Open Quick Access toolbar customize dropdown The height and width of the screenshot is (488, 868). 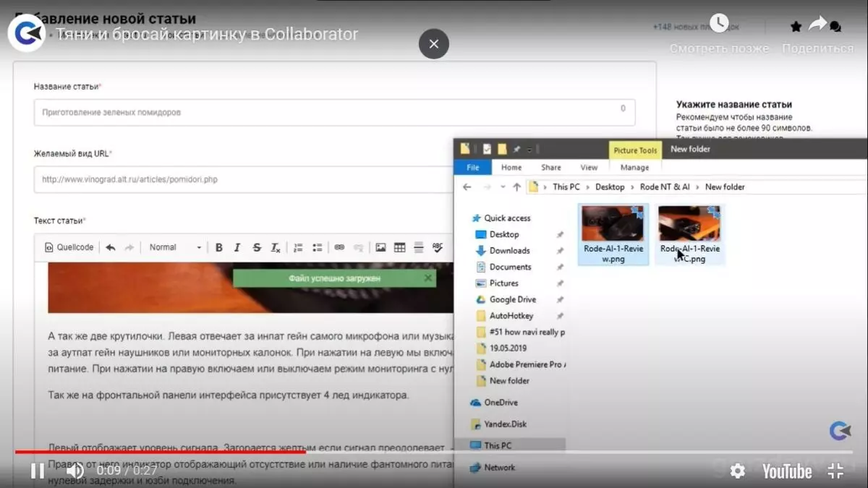pyautogui.click(x=529, y=150)
